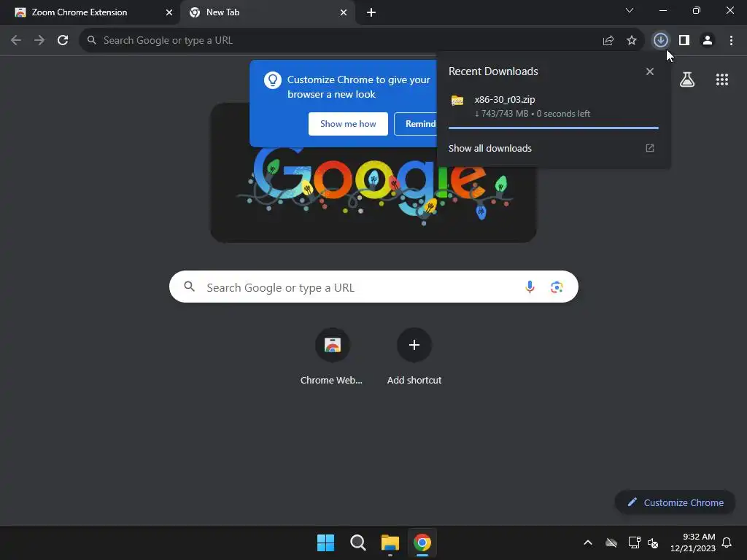Image resolution: width=747 pixels, height=560 pixels.
Task: Show hidden system tray icons
Action: click(588, 542)
